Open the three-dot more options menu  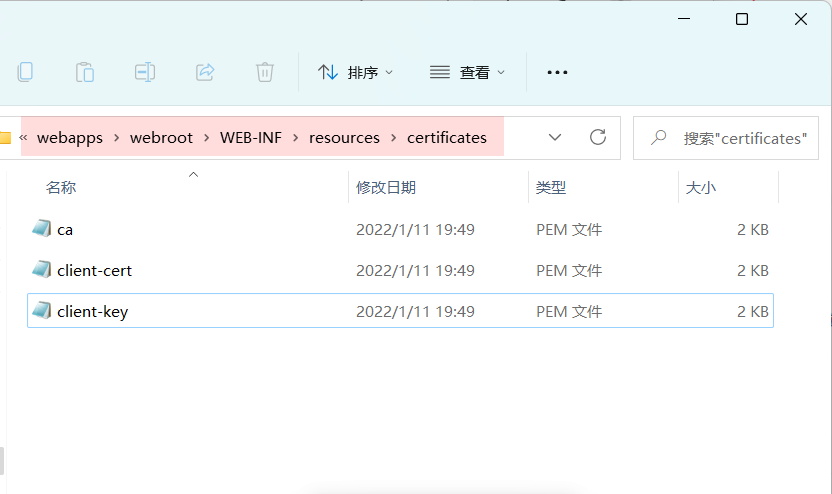[557, 72]
